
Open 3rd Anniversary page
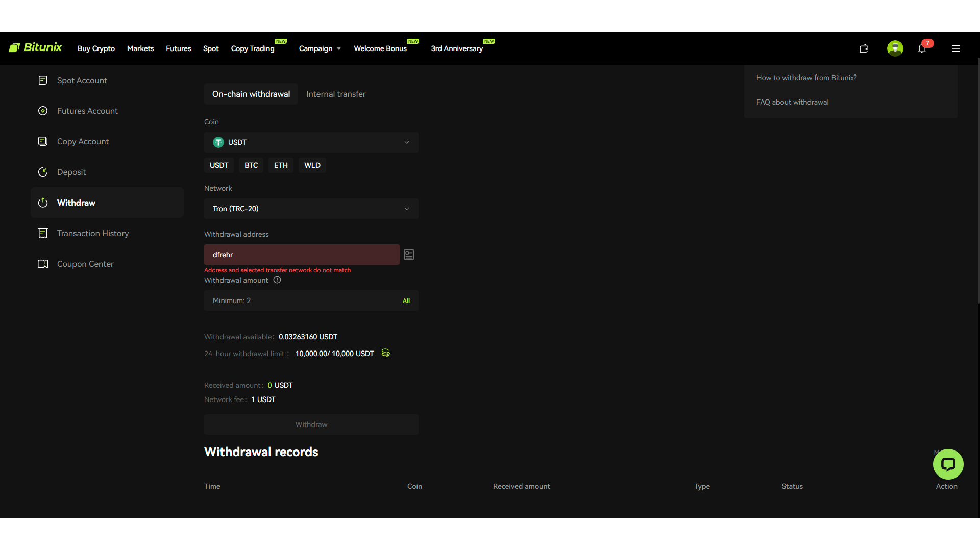point(457,48)
